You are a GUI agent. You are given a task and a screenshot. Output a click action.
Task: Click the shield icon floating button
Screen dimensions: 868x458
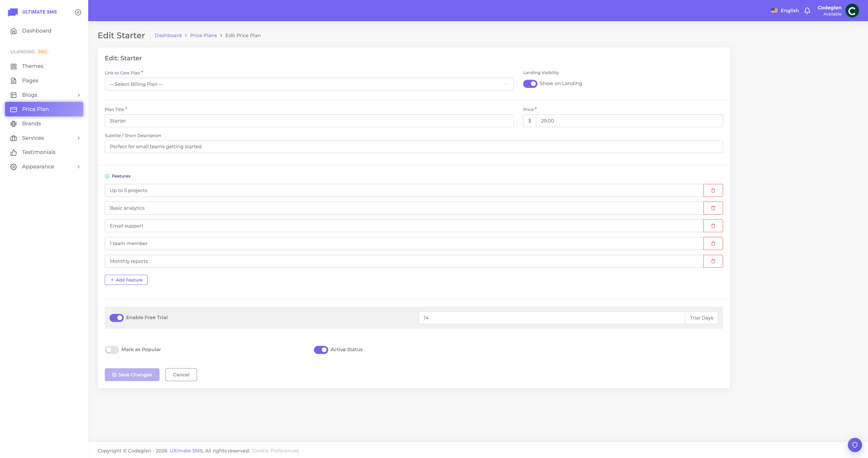click(854, 445)
